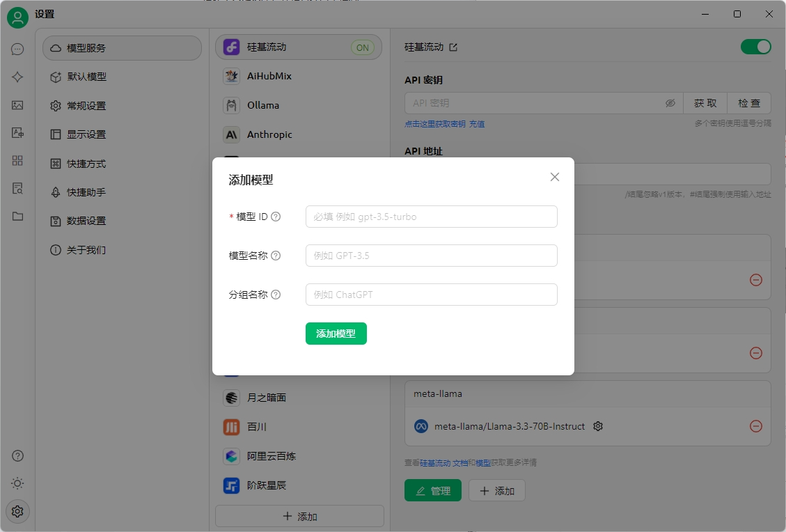Click 添加 button next to 管理

pyautogui.click(x=497, y=490)
